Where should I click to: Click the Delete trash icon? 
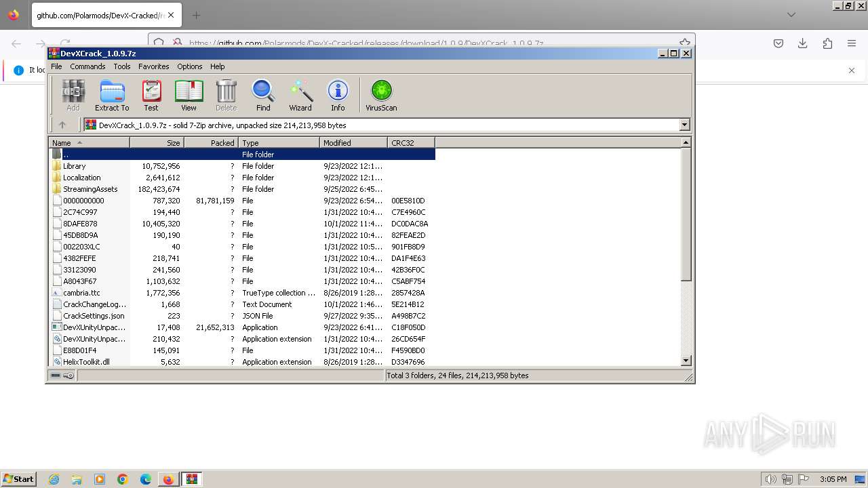(226, 94)
